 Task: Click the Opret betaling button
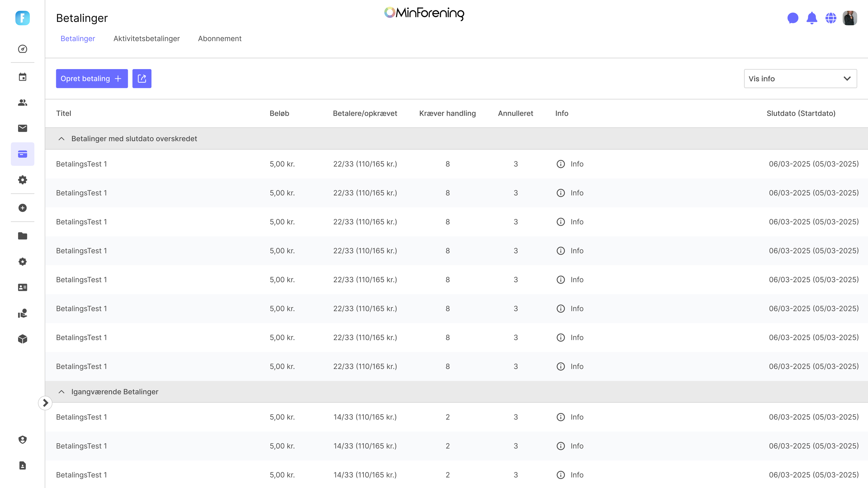coord(92,78)
